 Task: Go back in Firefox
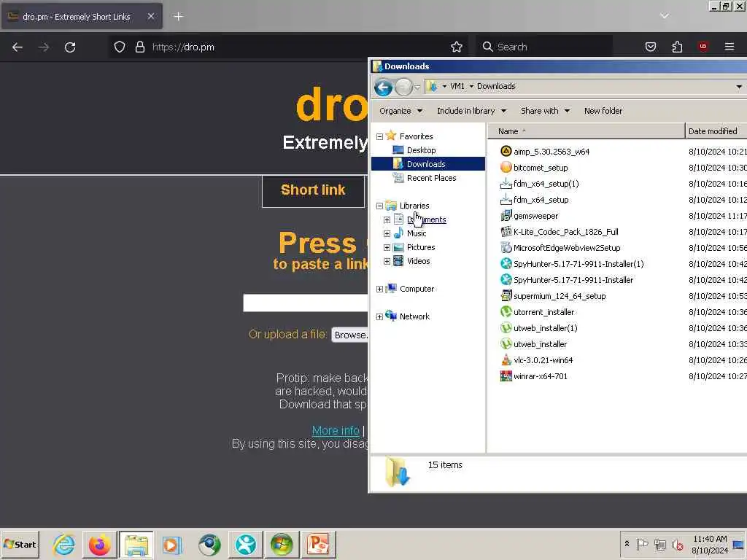[x=18, y=47]
